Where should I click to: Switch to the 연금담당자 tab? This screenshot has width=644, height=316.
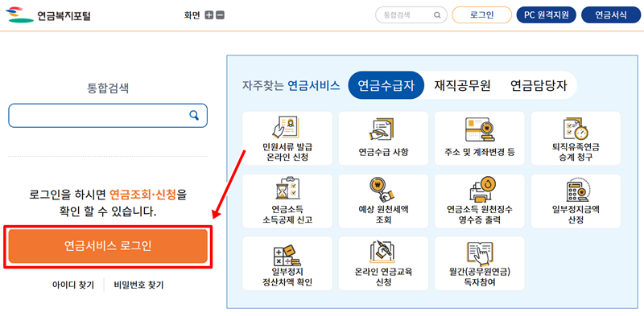[x=539, y=85]
